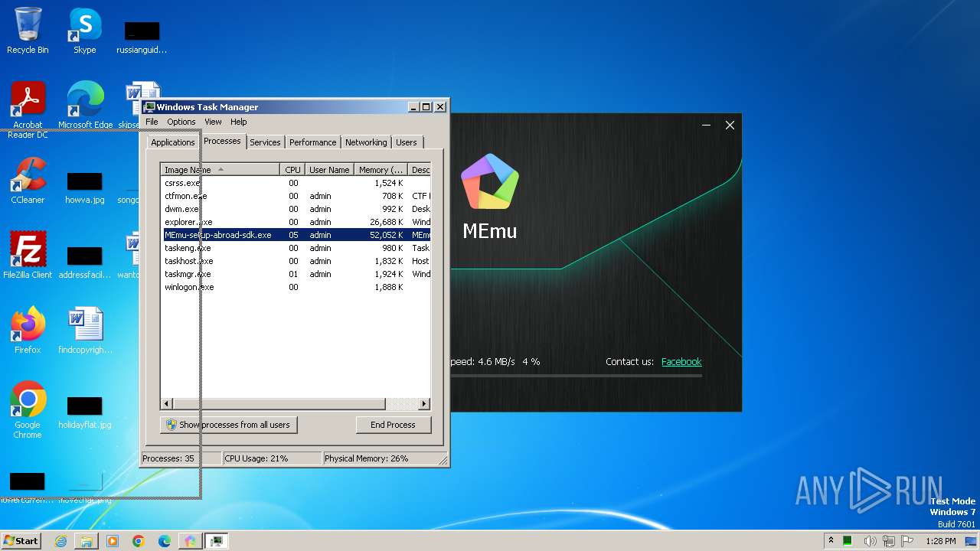Screen dimensions: 980x551
Task: Sort processes by CPU column
Action: (x=292, y=170)
